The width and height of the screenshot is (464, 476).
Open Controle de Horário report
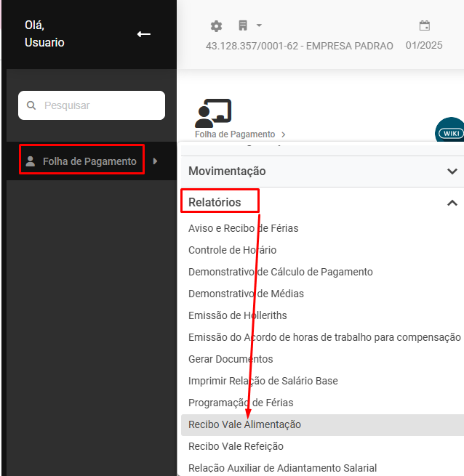[x=232, y=250]
